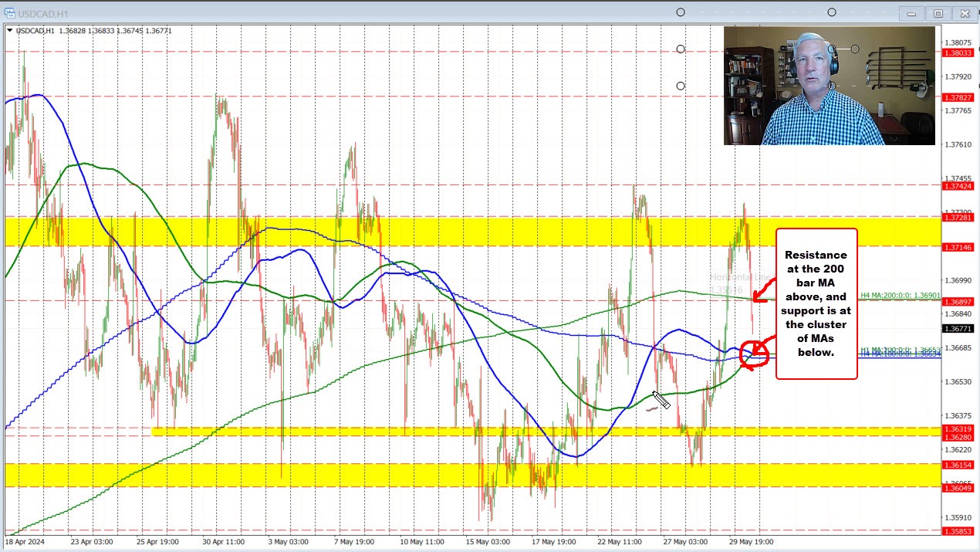
Task: Click the date label 18 Apr 2024
Action: point(23,542)
